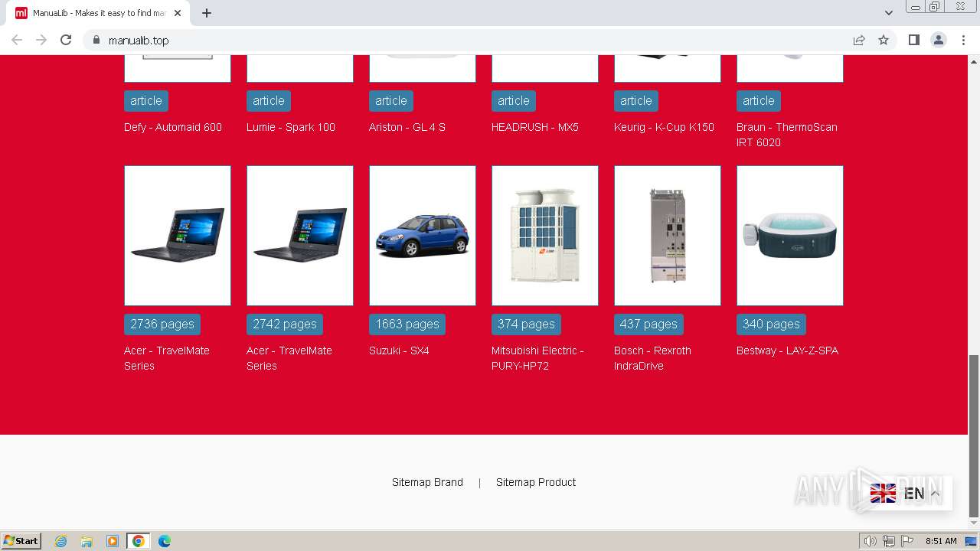Viewport: 980px width, 551px height.
Task: Open the Bestway - LAY-Z-SPA link
Action: tap(787, 350)
